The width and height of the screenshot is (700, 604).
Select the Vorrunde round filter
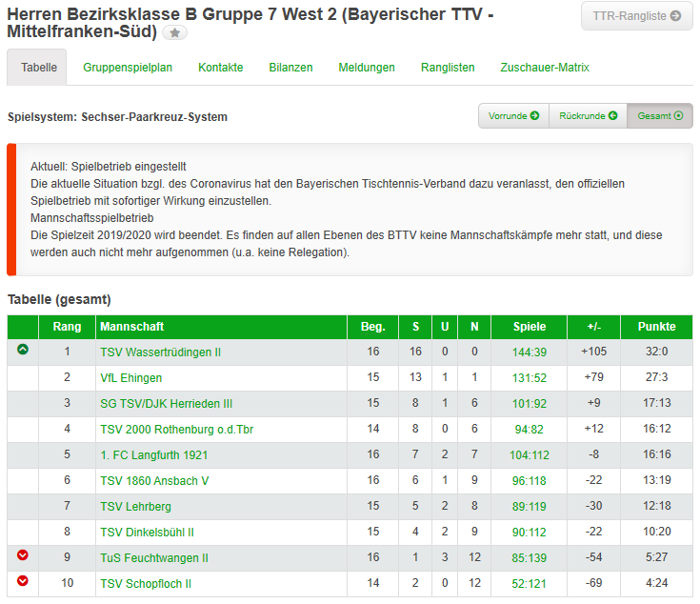513,116
